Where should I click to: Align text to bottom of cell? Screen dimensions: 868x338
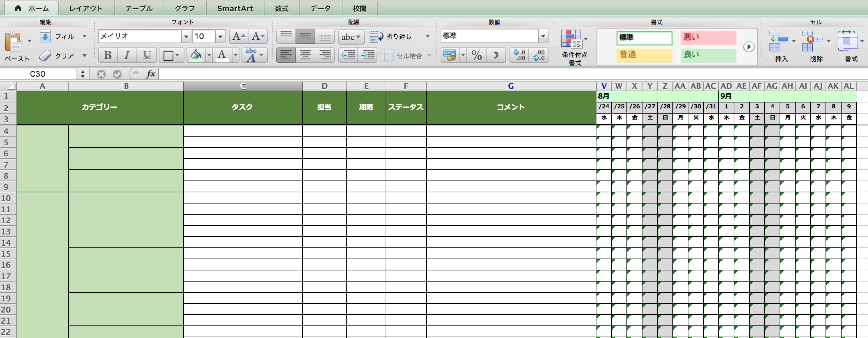[x=325, y=36]
